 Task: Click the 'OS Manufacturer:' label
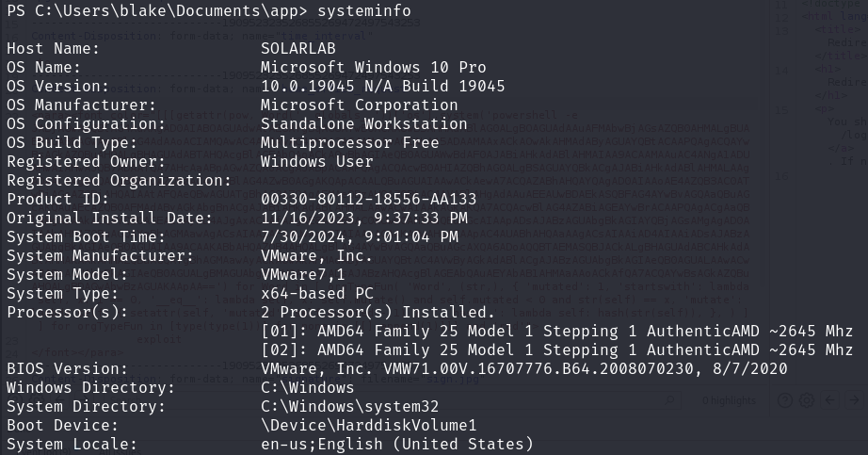click(81, 106)
